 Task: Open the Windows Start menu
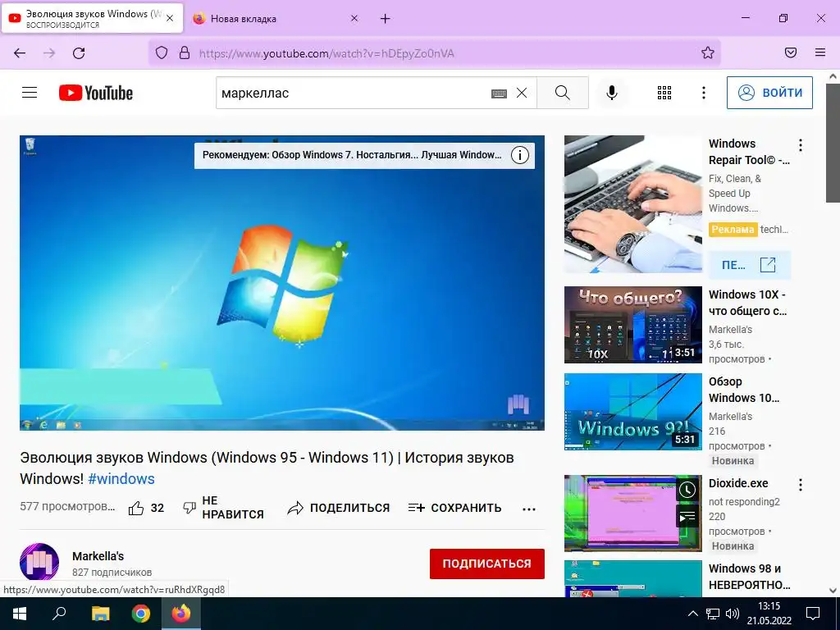(20, 614)
